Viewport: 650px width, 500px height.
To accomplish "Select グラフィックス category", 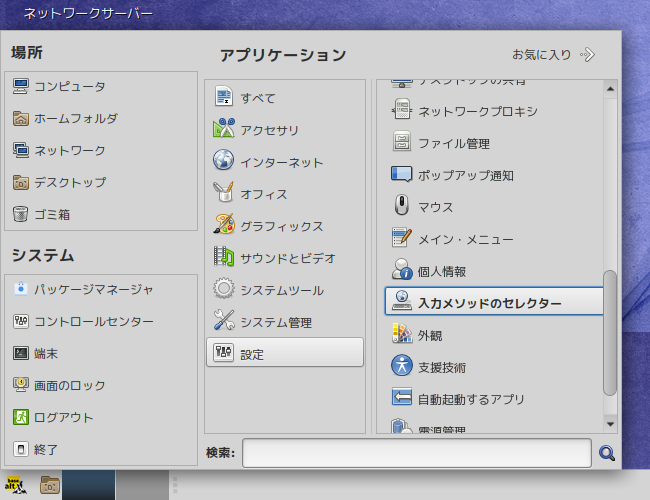I will (285, 226).
